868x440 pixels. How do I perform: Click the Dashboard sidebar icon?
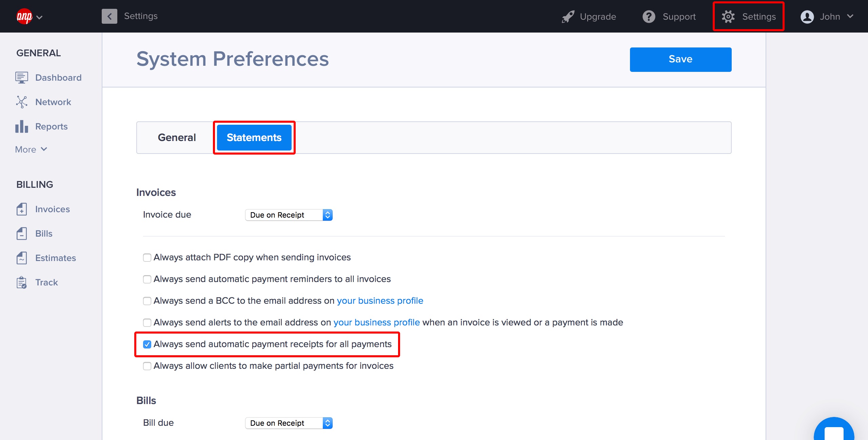tap(22, 77)
